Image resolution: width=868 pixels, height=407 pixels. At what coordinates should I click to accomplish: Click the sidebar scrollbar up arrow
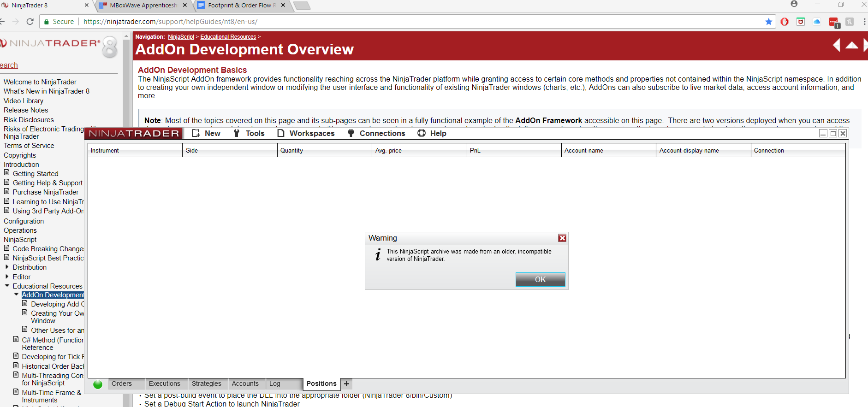tap(126, 36)
